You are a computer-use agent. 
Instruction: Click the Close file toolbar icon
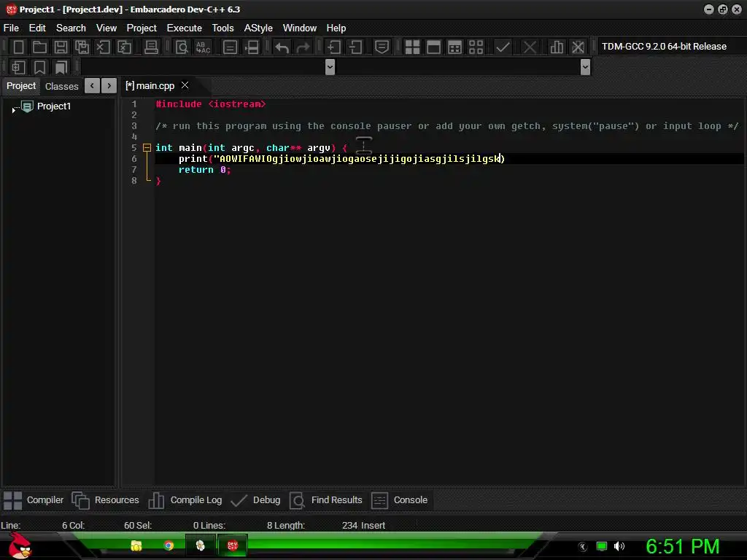(103, 47)
